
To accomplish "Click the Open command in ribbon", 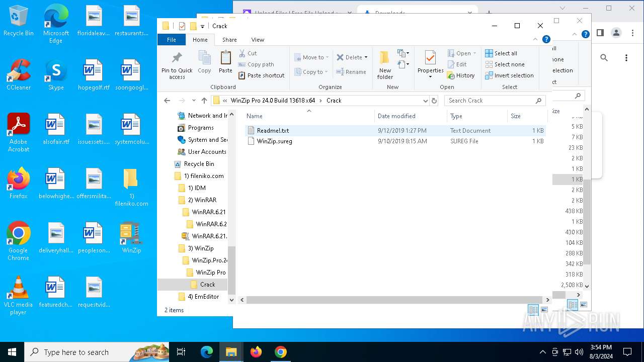I will pos(459,53).
